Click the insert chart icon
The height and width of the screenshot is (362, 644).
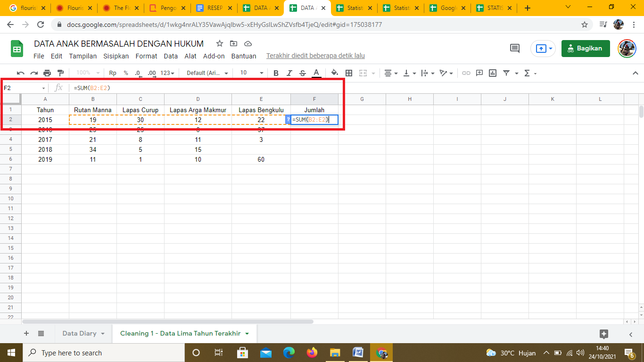(493, 73)
